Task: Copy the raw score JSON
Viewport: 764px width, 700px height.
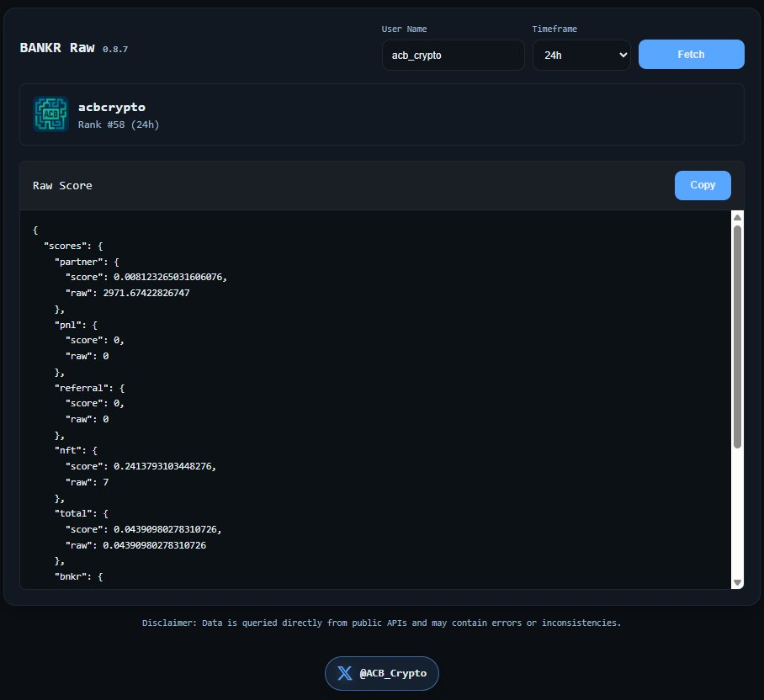Action: point(702,185)
